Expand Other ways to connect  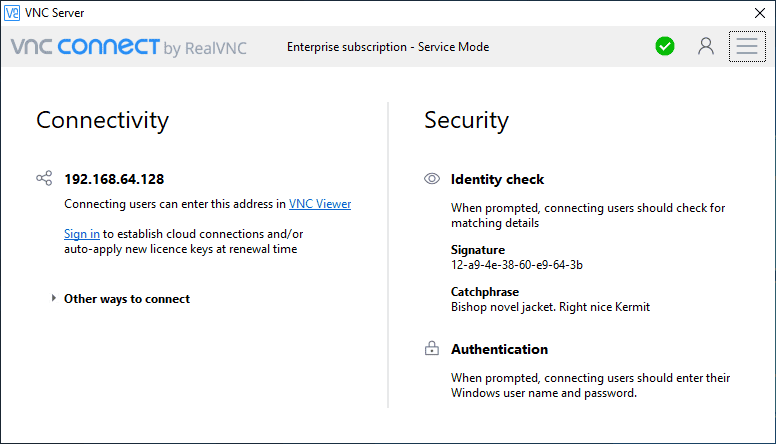(121, 298)
